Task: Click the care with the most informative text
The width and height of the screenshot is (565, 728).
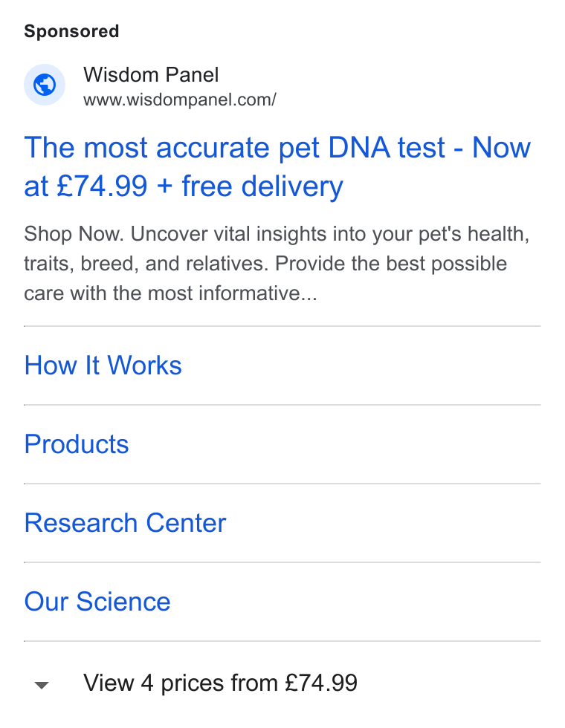Action: (170, 293)
